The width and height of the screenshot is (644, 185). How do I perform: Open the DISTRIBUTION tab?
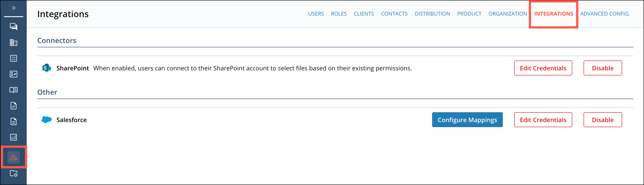coord(432,14)
